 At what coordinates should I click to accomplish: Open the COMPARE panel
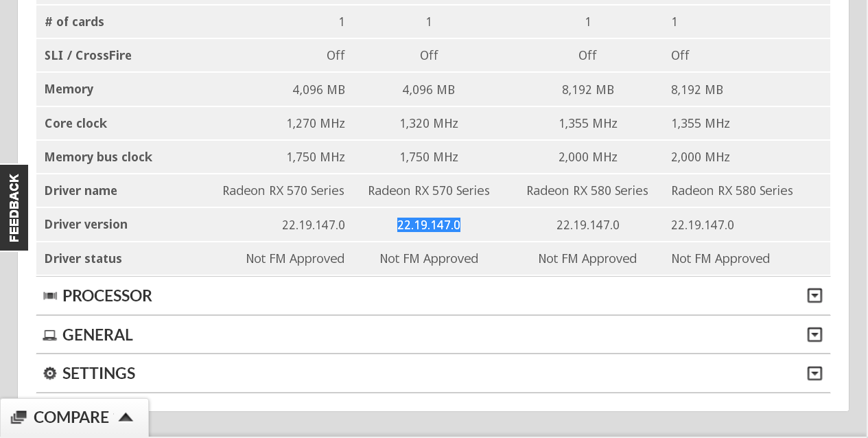pyautogui.click(x=74, y=417)
